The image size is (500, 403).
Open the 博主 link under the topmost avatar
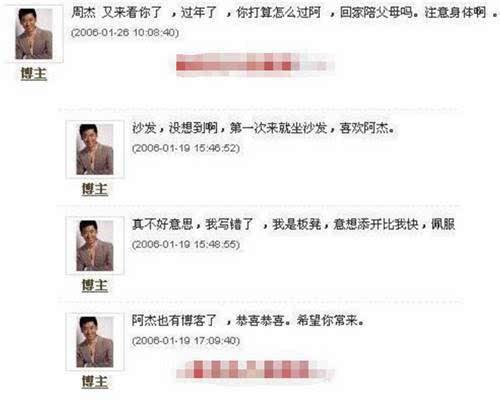34,74
